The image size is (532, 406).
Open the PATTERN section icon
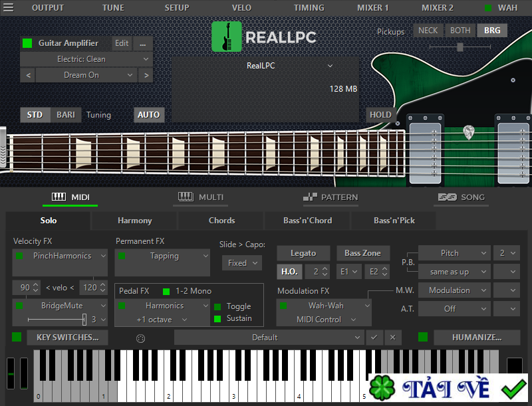[x=310, y=197]
